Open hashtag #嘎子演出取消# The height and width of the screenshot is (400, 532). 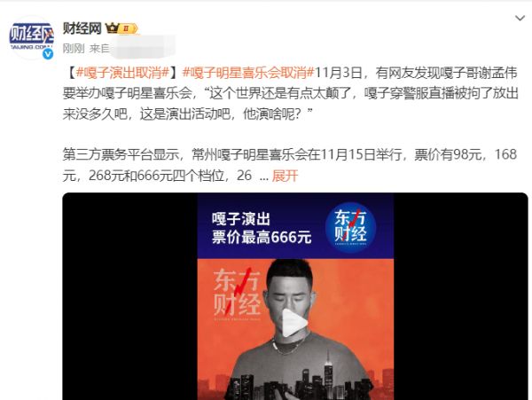(x=123, y=73)
